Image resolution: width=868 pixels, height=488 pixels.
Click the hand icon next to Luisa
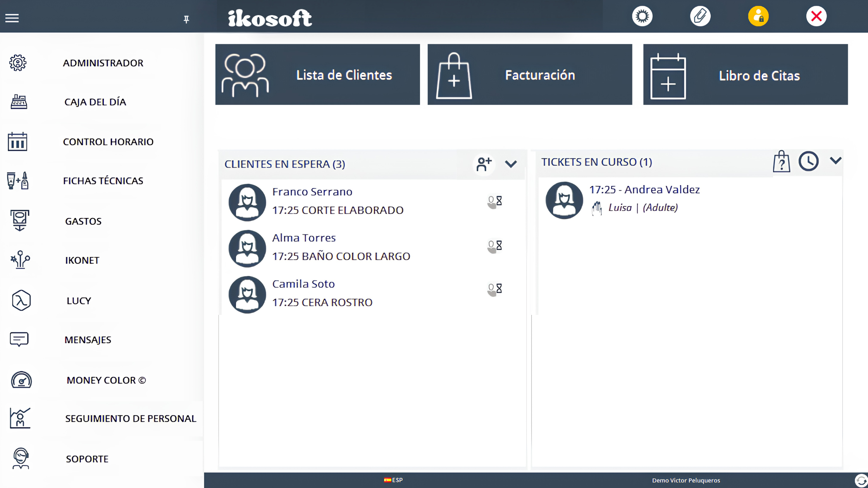597,208
